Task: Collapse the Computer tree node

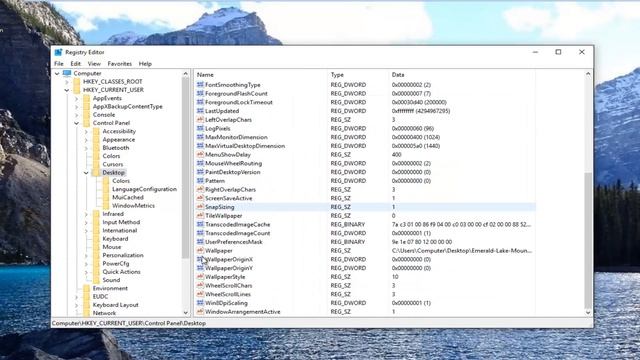Action: coord(57,73)
